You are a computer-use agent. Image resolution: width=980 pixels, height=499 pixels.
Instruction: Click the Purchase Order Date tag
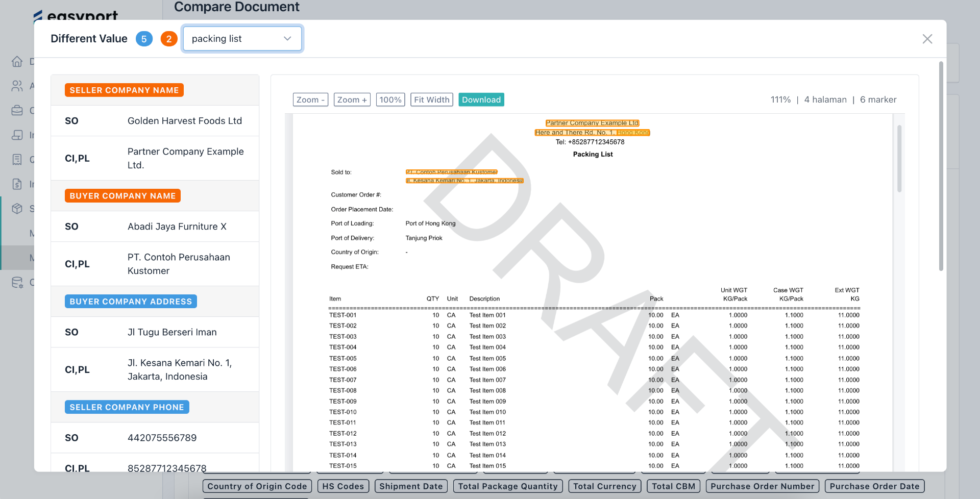tap(875, 486)
